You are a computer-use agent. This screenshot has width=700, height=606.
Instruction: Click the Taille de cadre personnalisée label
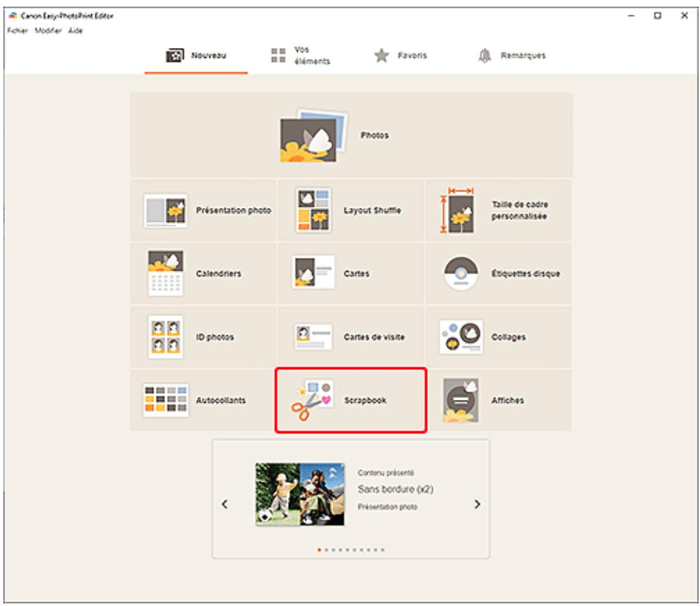point(519,211)
